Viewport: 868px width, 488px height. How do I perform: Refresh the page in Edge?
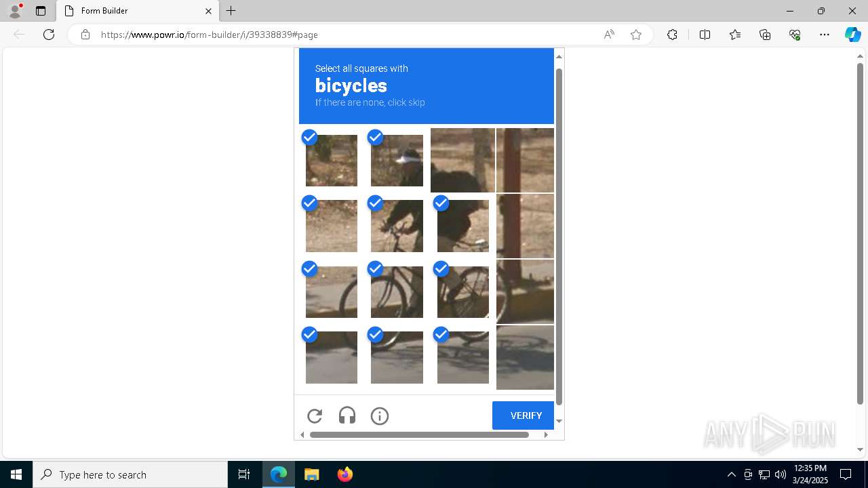(49, 35)
